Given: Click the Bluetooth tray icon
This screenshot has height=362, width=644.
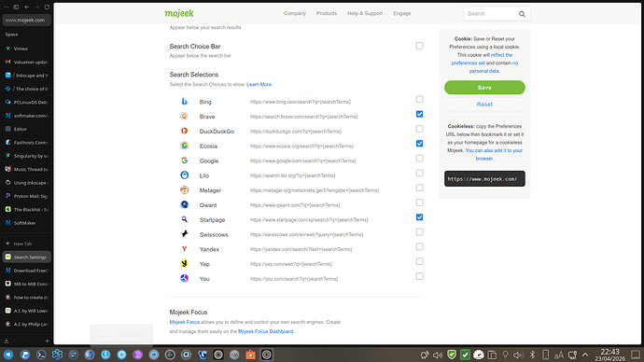Looking at the screenshot, I should coord(532,355).
